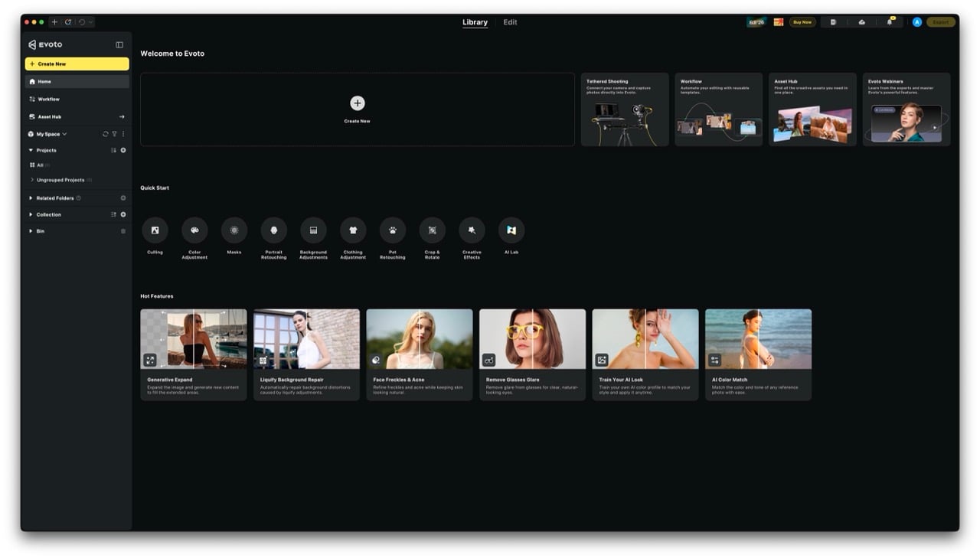
Task: Click the cloud icon in the top bar
Action: pos(862,22)
